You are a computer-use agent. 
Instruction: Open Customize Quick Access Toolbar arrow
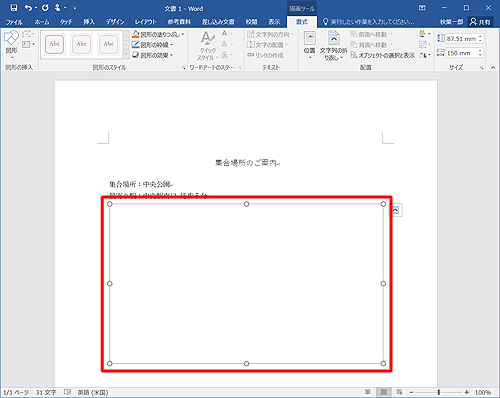click(x=75, y=8)
